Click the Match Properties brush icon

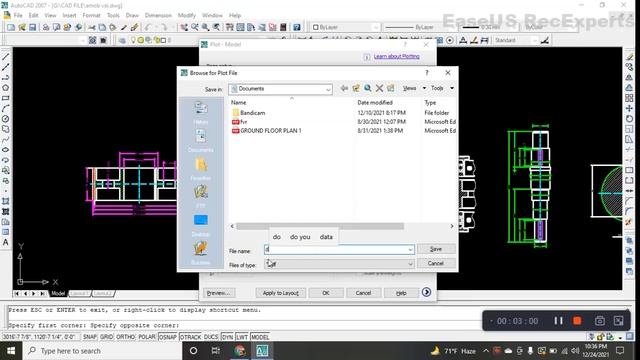point(134,27)
